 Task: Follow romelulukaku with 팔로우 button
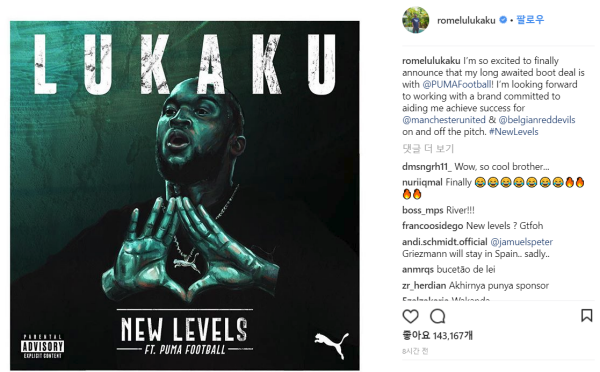pyautogui.click(x=530, y=20)
